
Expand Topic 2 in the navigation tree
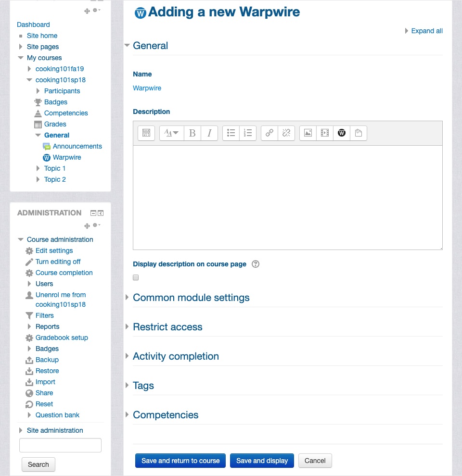tap(38, 179)
